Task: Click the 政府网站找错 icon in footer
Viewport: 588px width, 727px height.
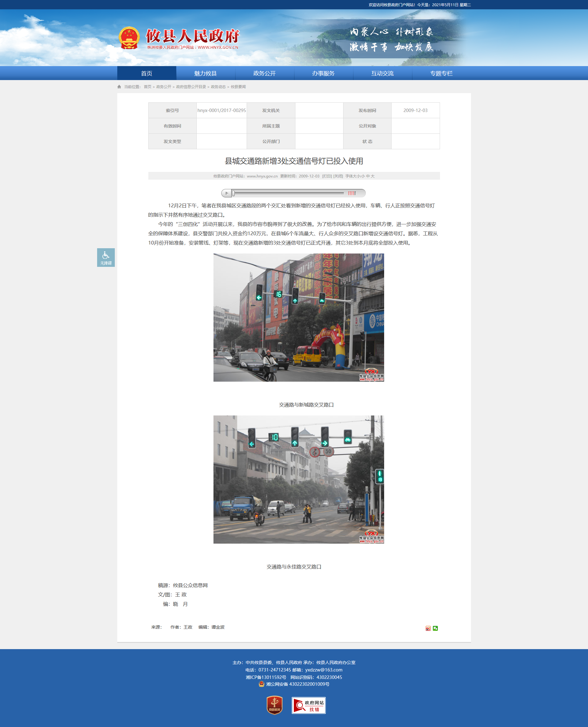Action: (x=308, y=705)
